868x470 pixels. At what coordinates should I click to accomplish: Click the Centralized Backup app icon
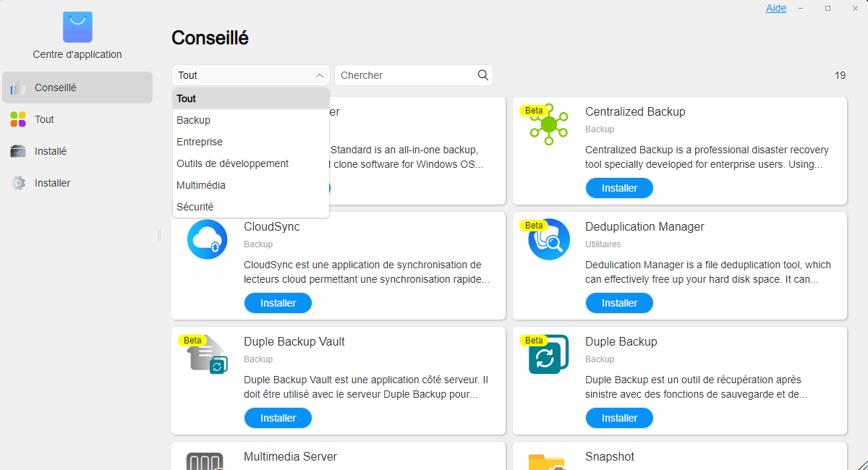pyautogui.click(x=549, y=124)
